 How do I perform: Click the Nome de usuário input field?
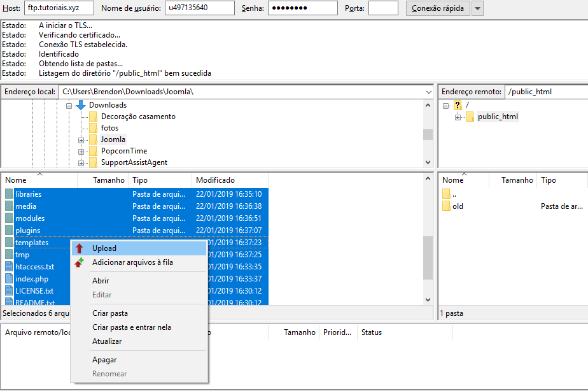[x=200, y=8]
